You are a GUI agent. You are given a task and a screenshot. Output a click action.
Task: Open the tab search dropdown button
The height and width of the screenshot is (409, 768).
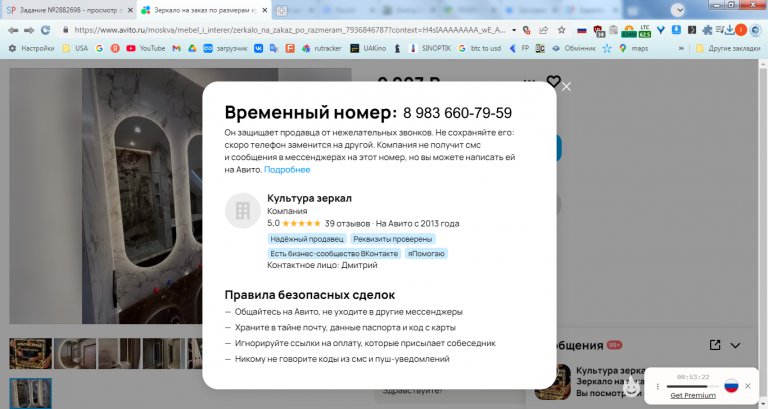pos(677,10)
